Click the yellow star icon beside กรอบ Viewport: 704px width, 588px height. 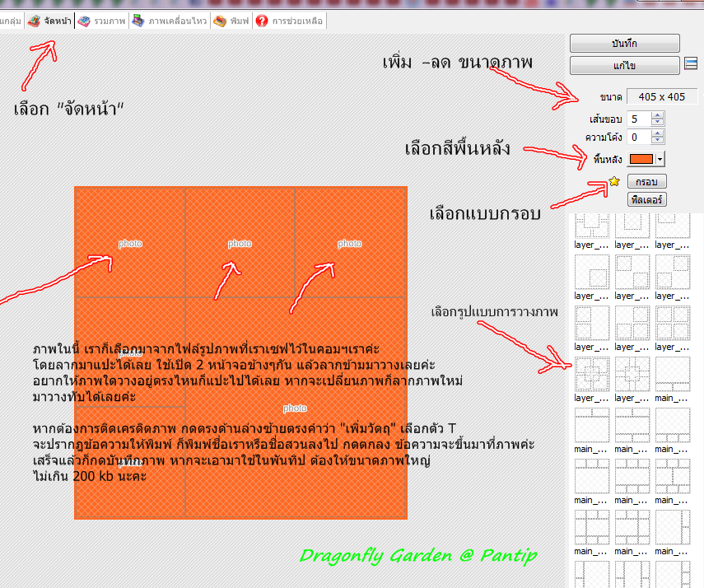coord(614,181)
